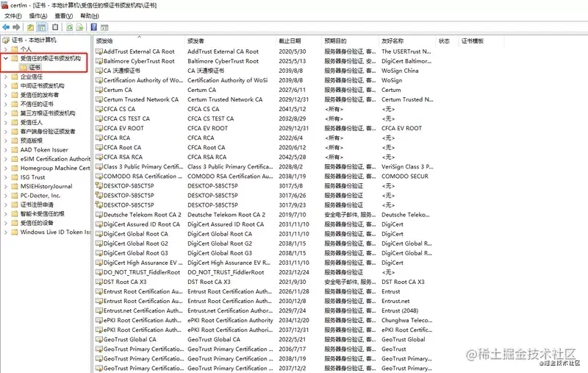This screenshot has height=373, width=588.
Task: Click the up one level folder icon
Action: (30, 27)
